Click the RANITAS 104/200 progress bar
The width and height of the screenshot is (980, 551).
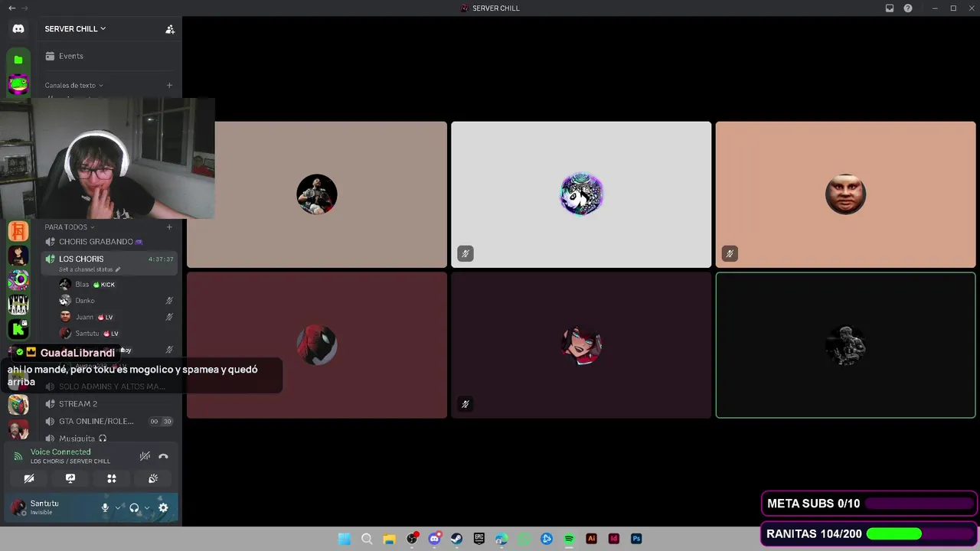922,533
